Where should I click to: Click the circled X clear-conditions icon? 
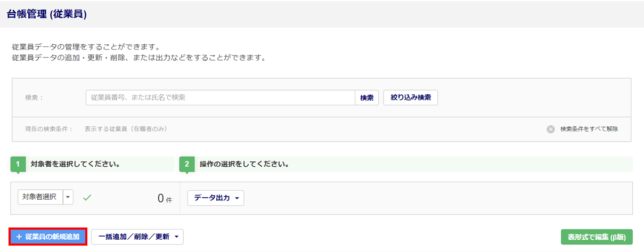(551, 129)
